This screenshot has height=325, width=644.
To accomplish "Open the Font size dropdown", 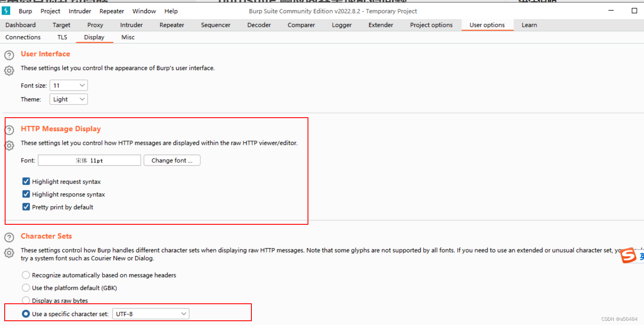I will pos(68,85).
